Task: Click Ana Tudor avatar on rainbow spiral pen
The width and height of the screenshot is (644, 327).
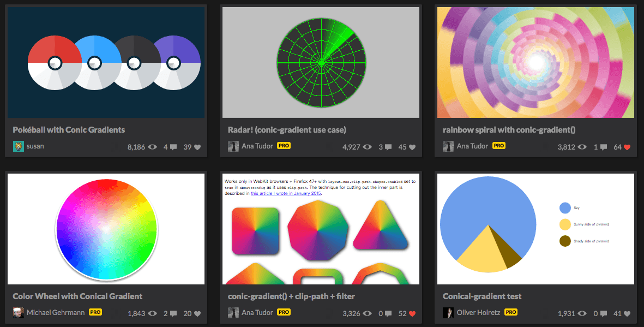Action: 448,146
